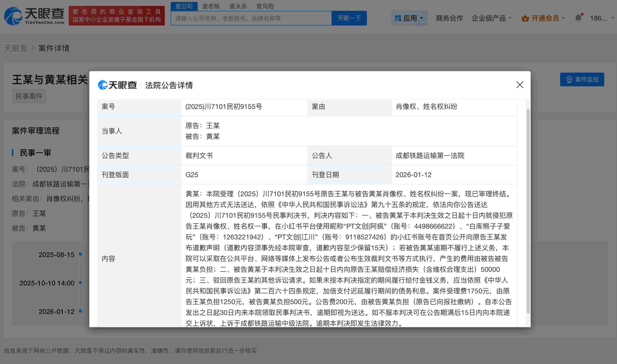The height and width of the screenshot is (364, 617).
Task: Click the grid icon next to 应用
Action: [x=398, y=18]
